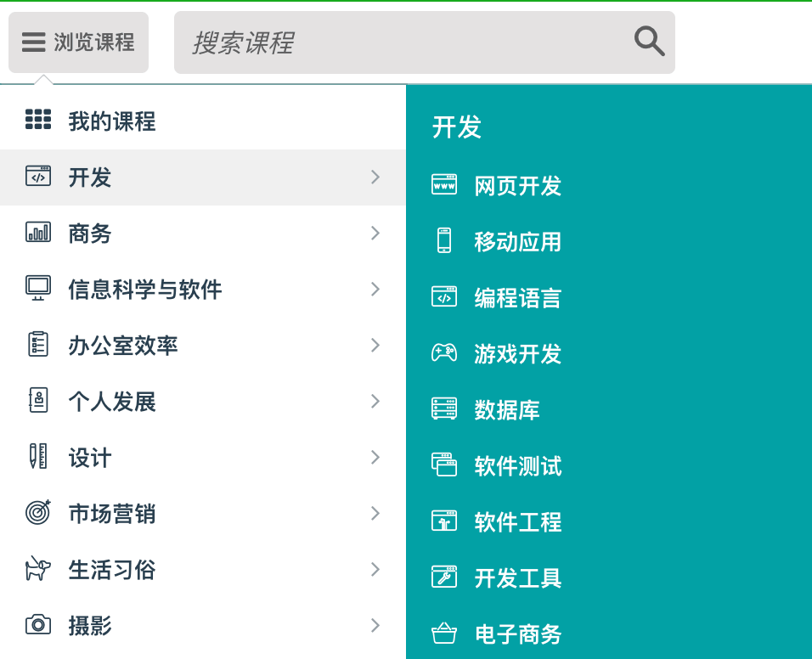Click the 数据库 server icon
The height and width of the screenshot is (659, 812).
coord(444,408)
